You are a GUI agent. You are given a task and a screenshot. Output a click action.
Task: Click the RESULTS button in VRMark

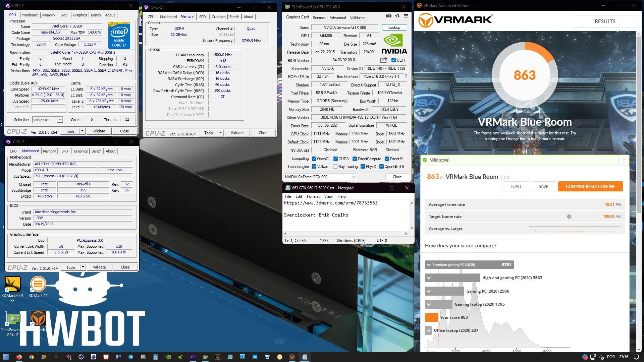605,21
